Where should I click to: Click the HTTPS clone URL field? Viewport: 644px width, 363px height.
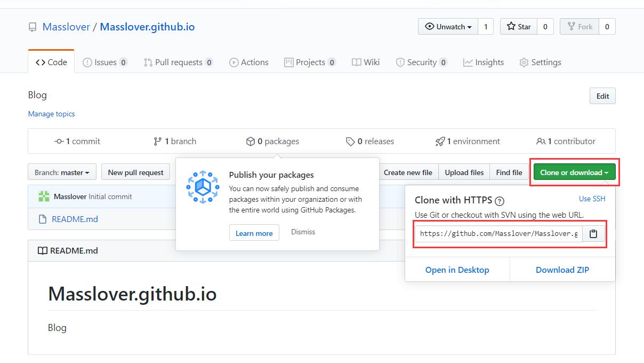click(x=498, y=234)
